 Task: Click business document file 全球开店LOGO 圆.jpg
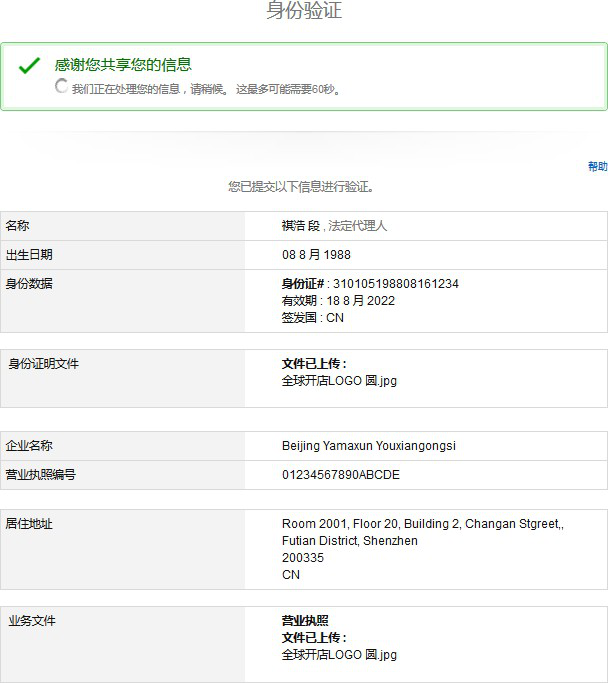pyautogui.click(x=339, y=655)
